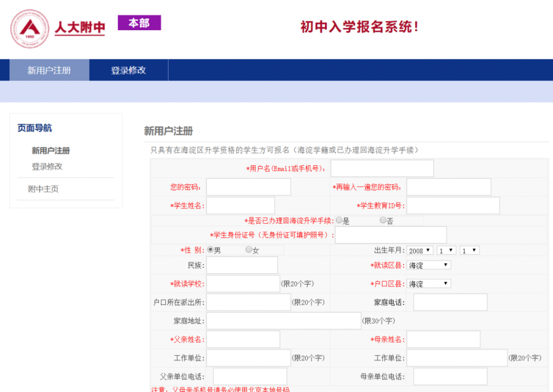Select 否 for 海淀升学手续 option

[x=383, y=220]
